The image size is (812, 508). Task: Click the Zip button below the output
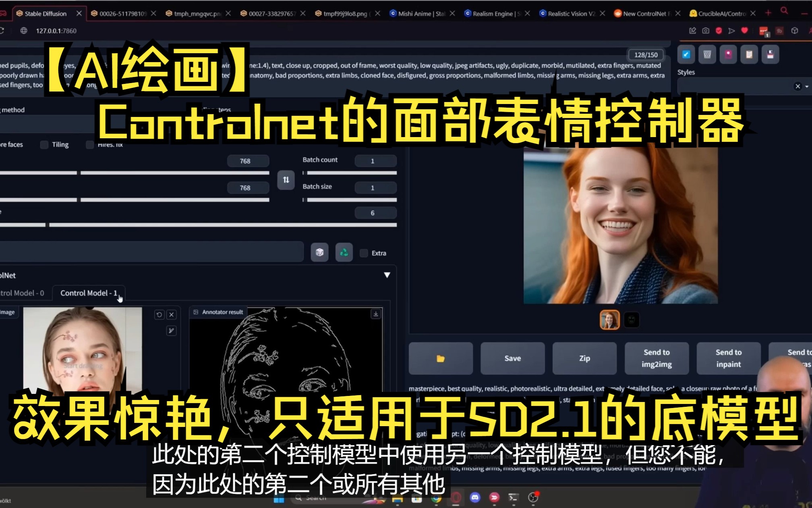coord(584,358)
